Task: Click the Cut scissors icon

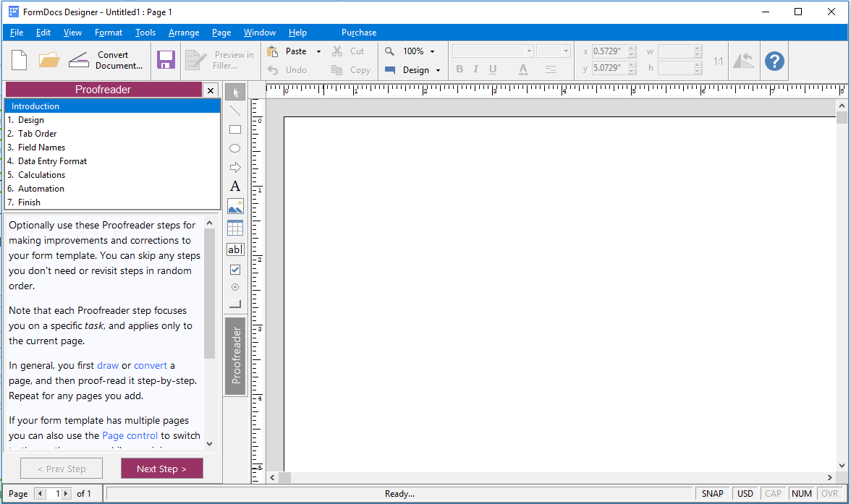Action: (337, 51)
